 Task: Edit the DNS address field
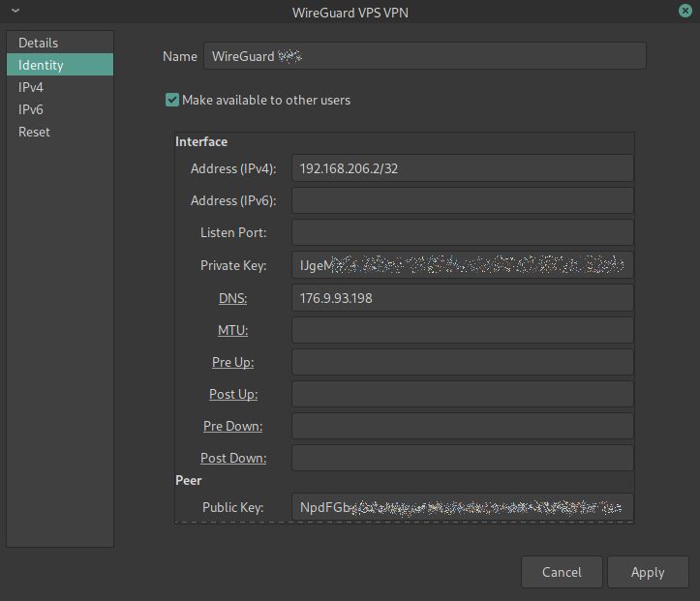[463, 298]
